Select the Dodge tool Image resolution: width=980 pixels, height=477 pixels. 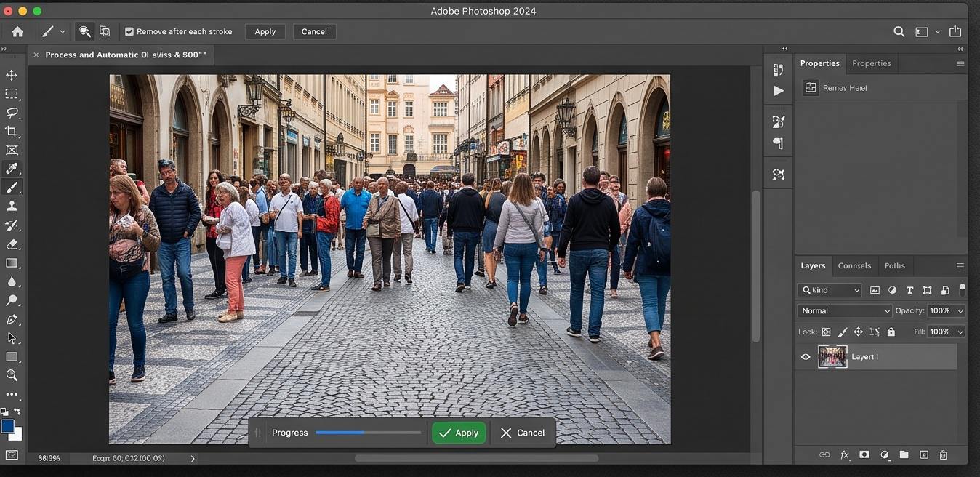point(12,300)
